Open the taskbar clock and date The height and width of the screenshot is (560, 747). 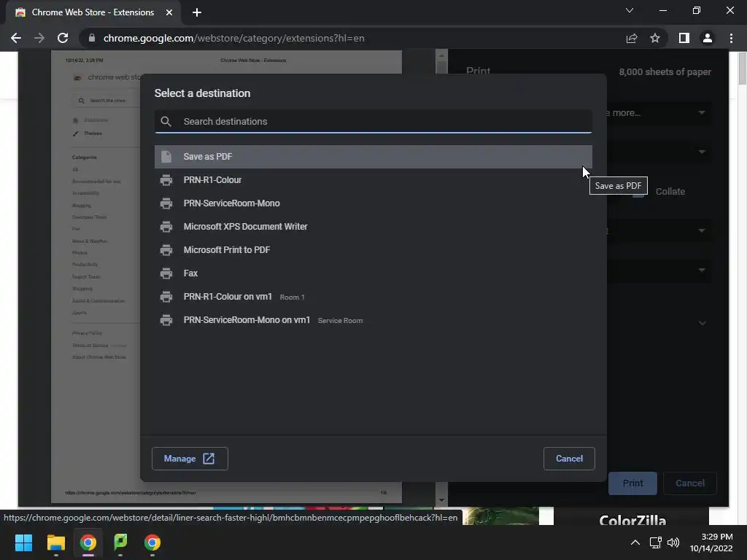711,542
